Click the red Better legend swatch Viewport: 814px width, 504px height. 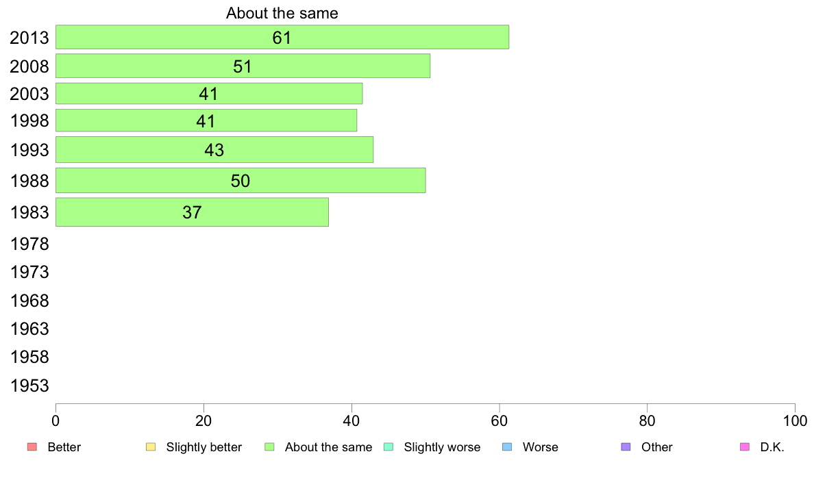32,447
